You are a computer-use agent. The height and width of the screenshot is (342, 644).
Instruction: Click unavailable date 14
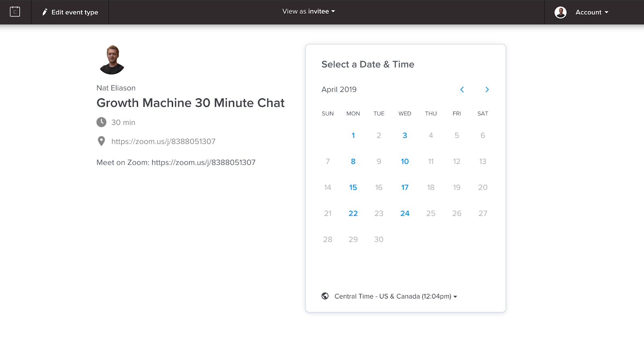pos(328,187)
